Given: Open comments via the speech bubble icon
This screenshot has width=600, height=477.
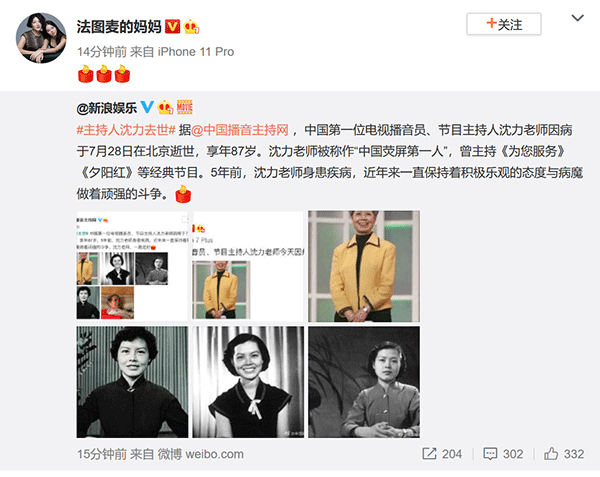Looking at the screenshot, I should [490, 454].
